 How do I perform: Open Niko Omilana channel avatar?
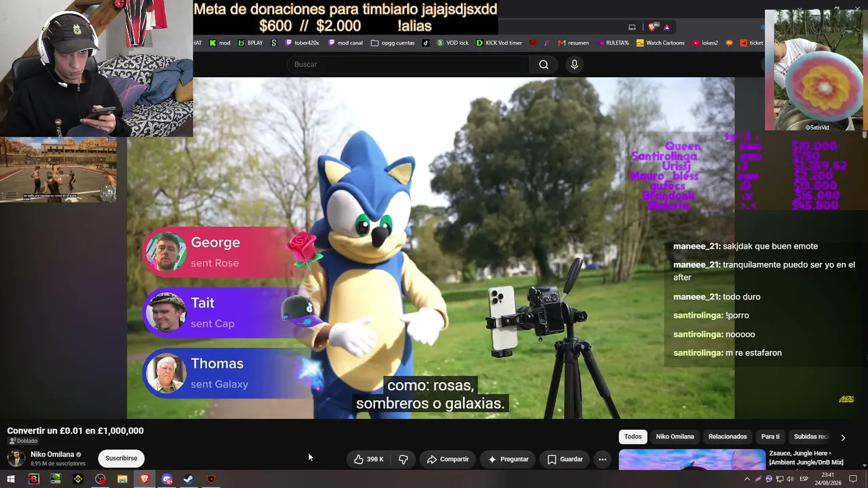(16, 458)
